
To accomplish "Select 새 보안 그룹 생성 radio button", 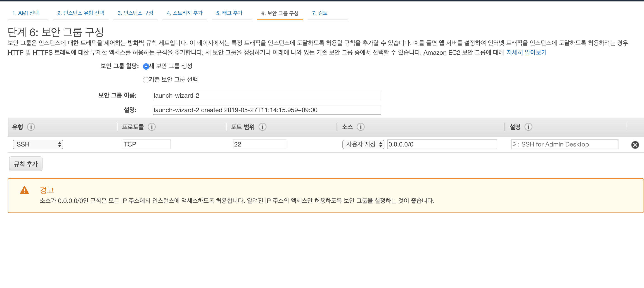I will [146, 66].
